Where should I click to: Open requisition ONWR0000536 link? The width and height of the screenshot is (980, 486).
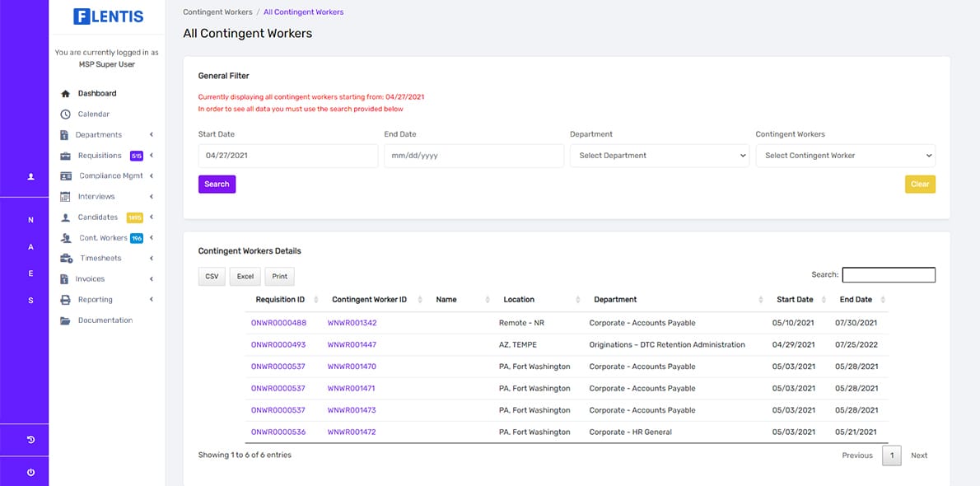coord(278,432)
